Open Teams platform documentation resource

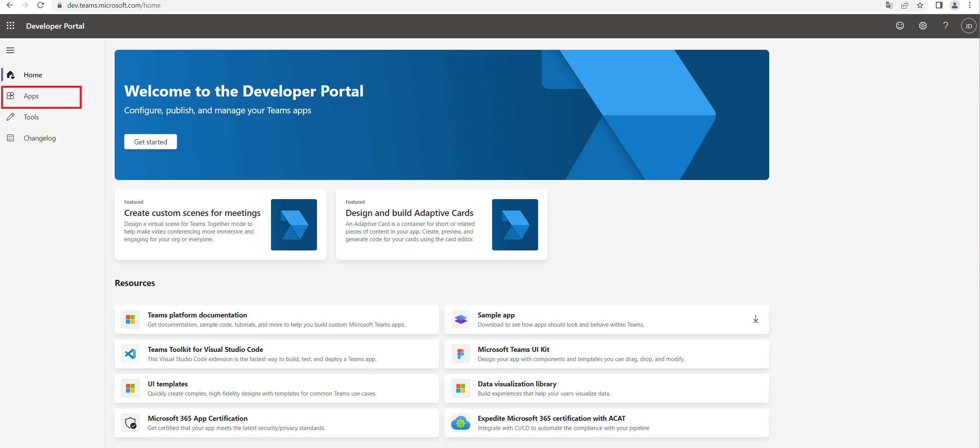(x=276, y=319)
